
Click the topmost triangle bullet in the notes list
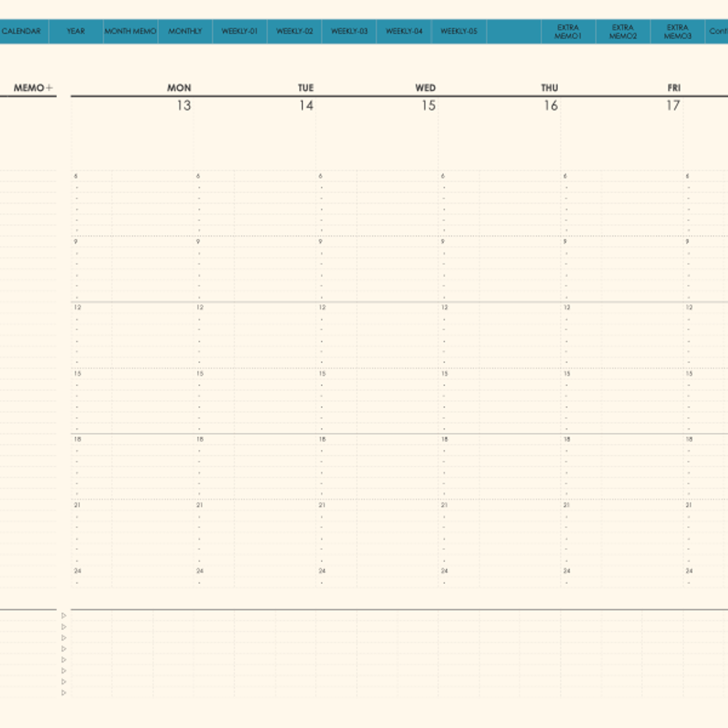point(63,616)
